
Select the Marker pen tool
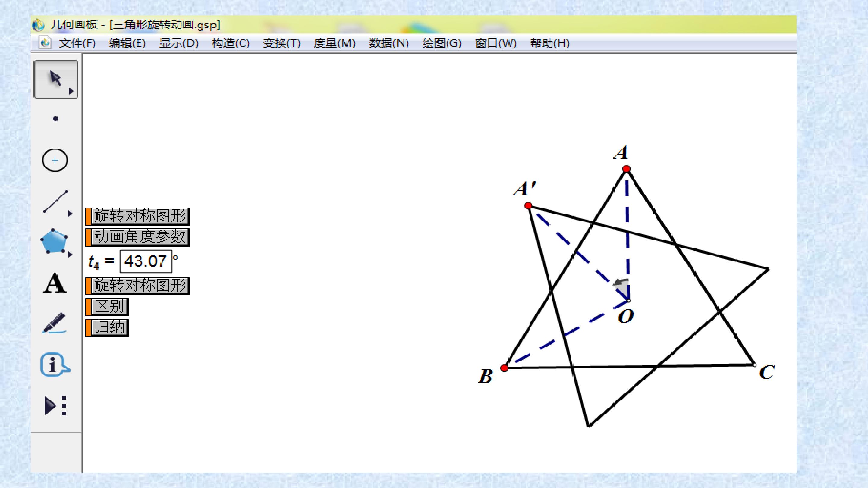tap(55, 323)
